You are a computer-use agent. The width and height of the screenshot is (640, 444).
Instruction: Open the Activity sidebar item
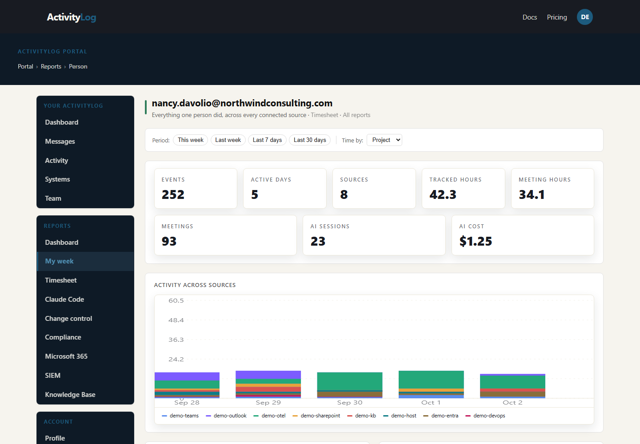(x=85, y=160)
